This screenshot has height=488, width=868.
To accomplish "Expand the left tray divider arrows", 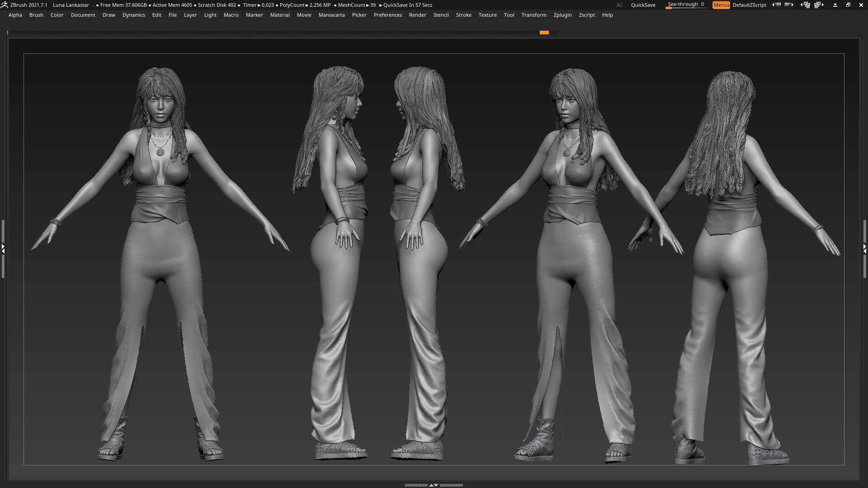I will (x=3, y=249).
